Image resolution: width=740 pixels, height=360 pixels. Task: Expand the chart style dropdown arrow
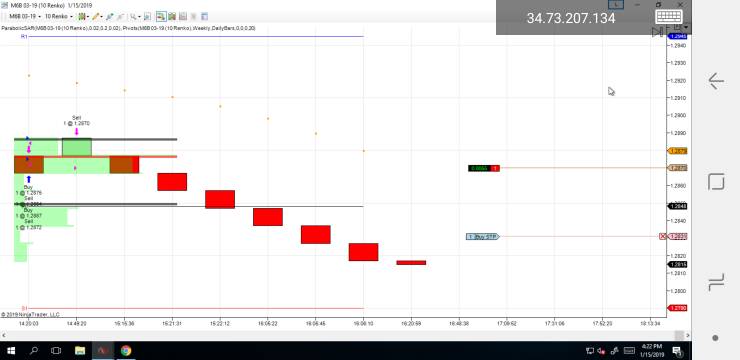88,17
